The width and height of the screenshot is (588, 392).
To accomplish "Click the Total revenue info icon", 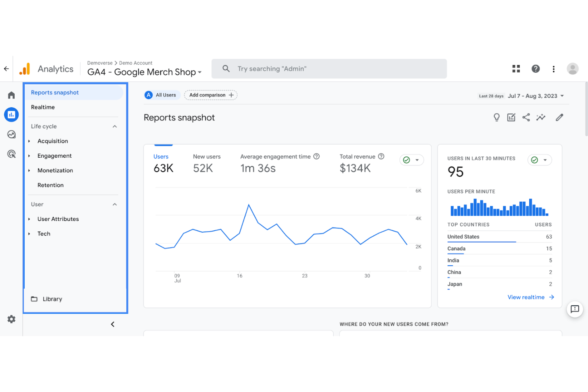I will click(381, 156).
